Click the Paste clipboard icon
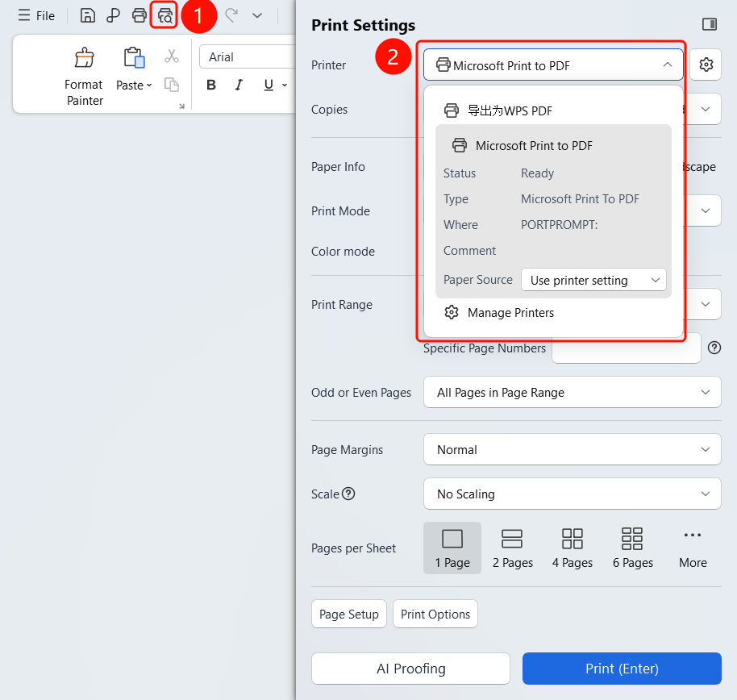Image resolution: width=737 pixels, height=700 pixels. 134,58
